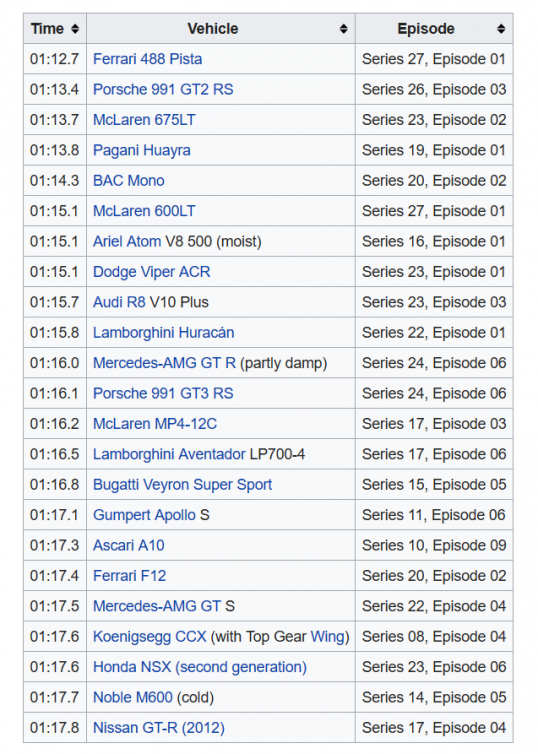Image resolution: width=538 pixels, height=754 pixels.
Task: Visit the Gumpert Apollo link
Action: (144, 515)
